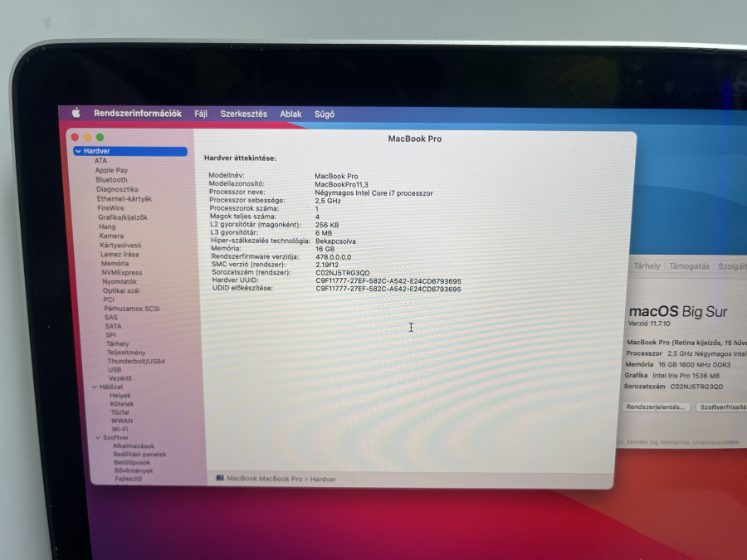This screenshot has height=560, width=747.
Task: Select Teljesítmény in the sidebar
Action: 126,353
